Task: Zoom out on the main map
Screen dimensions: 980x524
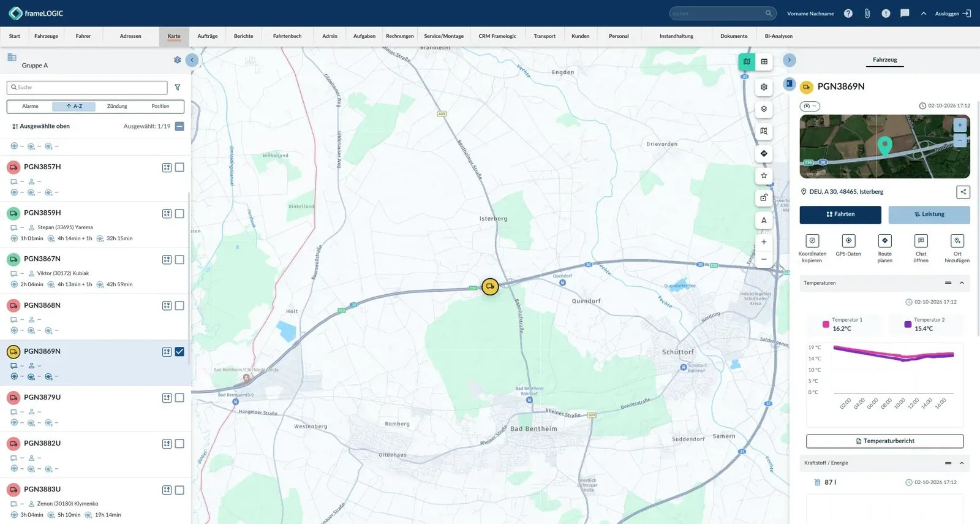Action: (x=764, y=259)
